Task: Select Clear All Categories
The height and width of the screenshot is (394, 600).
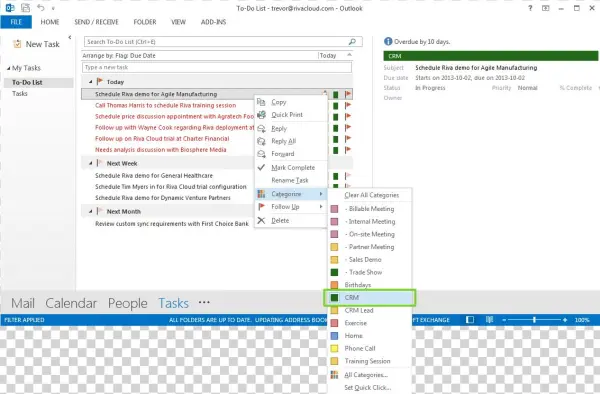Action: pyautogui.click(x=371, y=195)
